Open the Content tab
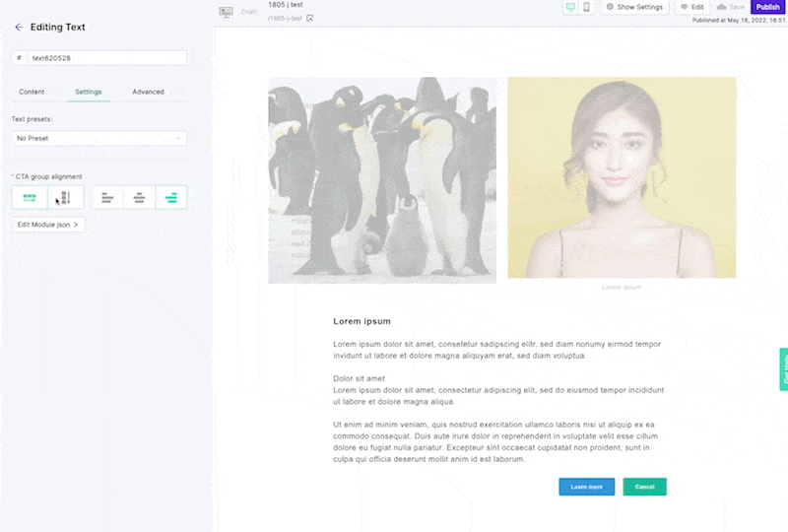Image resolution: width=788 pixels, height=532 pixels. point(32,92)
